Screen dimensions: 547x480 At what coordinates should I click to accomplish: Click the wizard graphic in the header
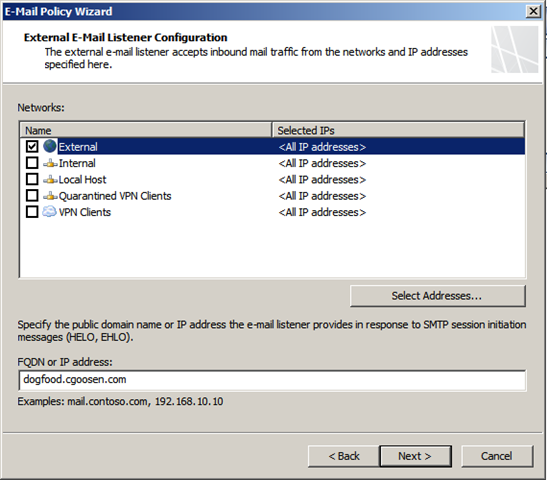point(515,50)
